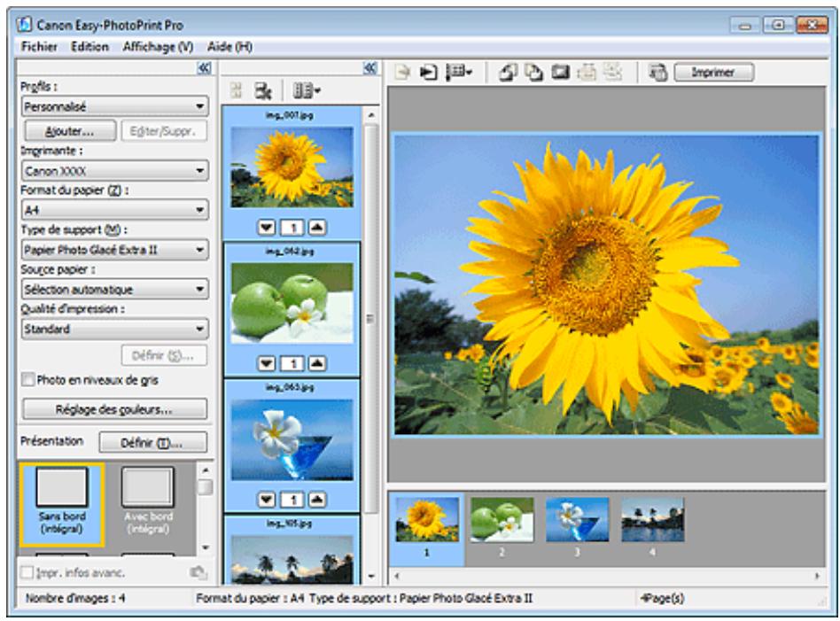Decrease copies for img_063.jpg with down arrow

point(266,500)
